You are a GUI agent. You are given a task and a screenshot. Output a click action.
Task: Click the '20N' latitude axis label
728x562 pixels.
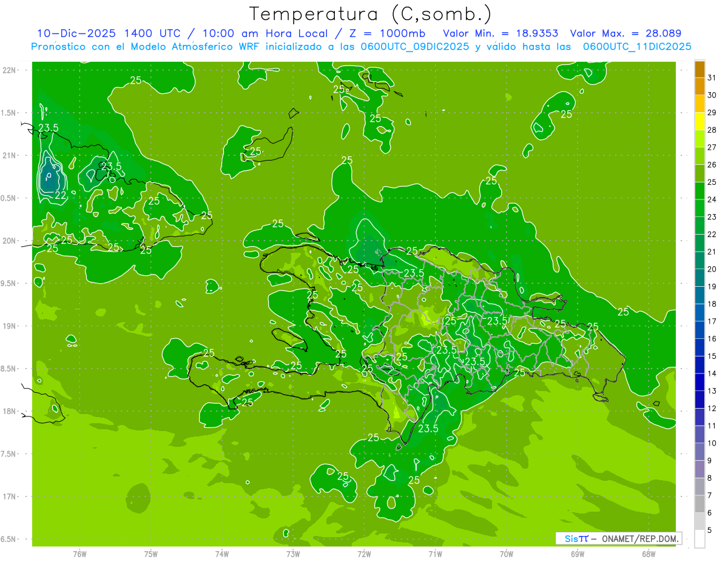(10, 241)
